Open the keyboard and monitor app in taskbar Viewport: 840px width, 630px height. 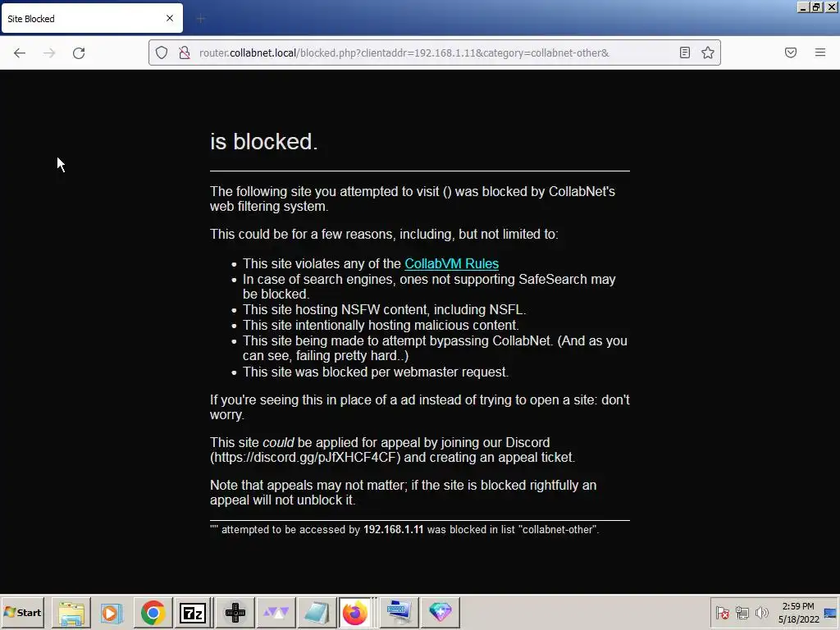coord(399,612)
